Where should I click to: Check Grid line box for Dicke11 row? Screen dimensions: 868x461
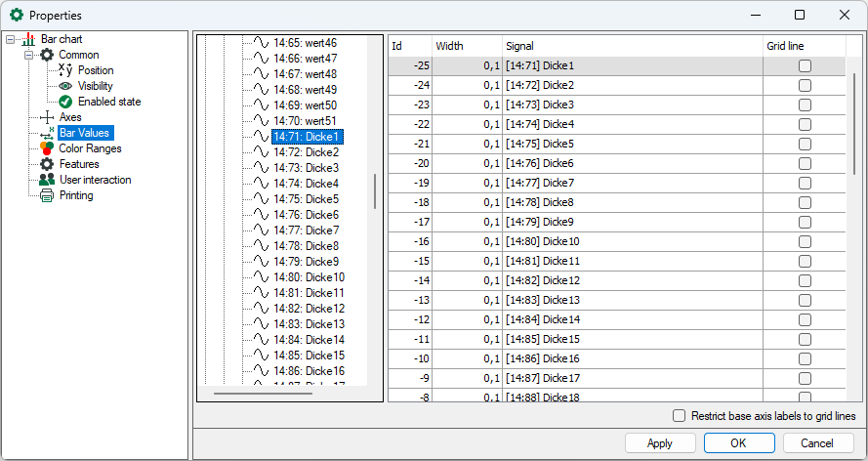(x=805, y=261)
